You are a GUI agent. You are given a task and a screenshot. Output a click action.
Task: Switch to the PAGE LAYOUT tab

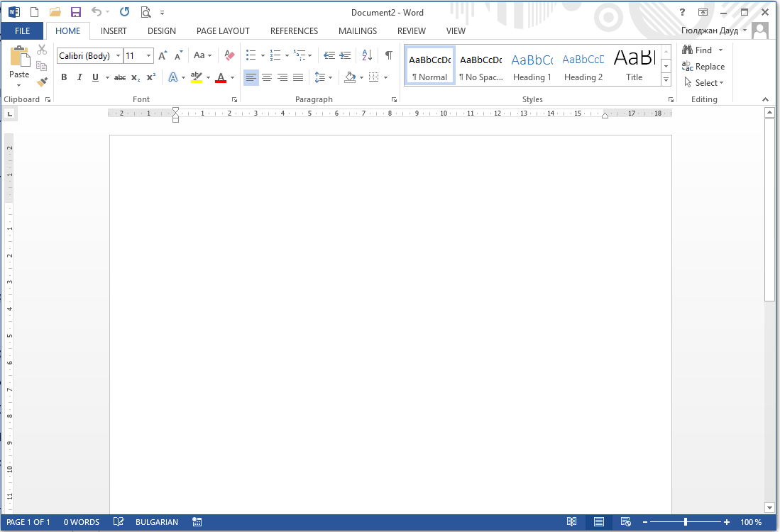point(223,31)
